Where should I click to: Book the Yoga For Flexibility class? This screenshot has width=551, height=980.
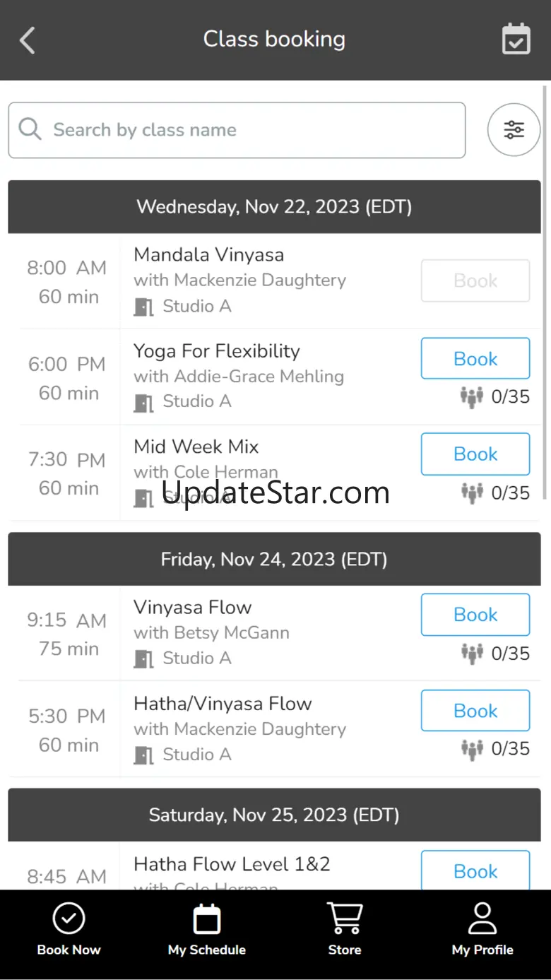tap(475, 358)
